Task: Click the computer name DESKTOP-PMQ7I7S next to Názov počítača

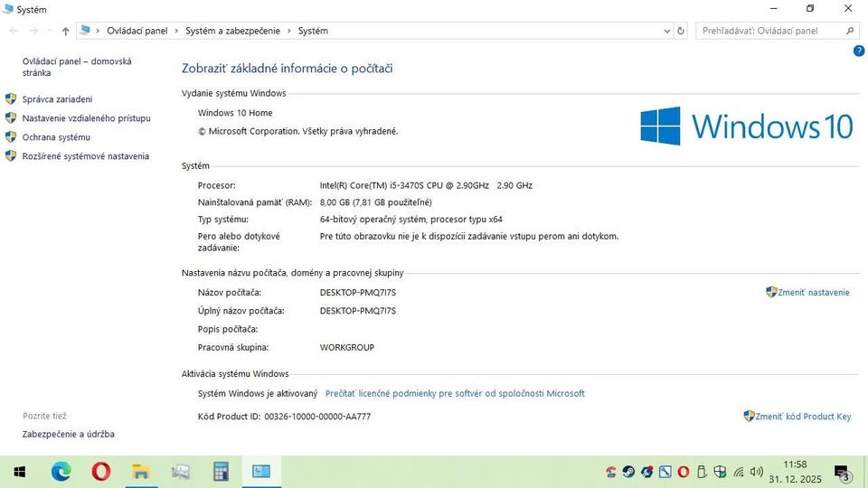Action: click(358, 292)
